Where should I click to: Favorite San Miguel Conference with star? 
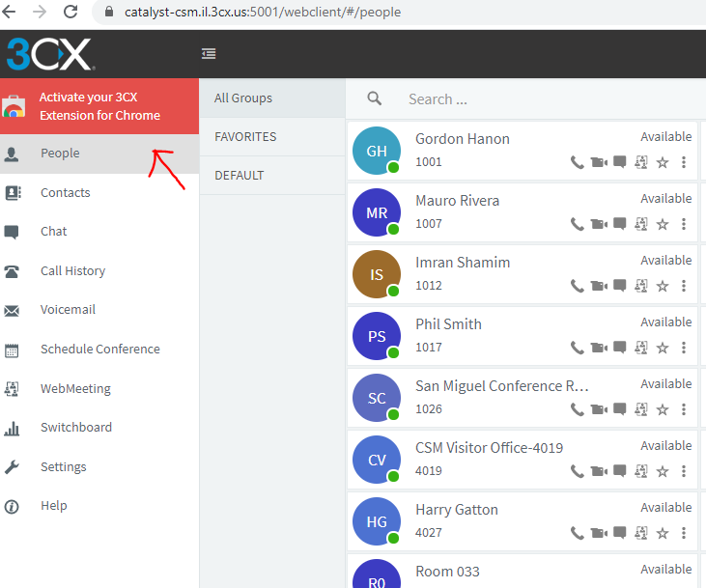click(x=663, y=409)
